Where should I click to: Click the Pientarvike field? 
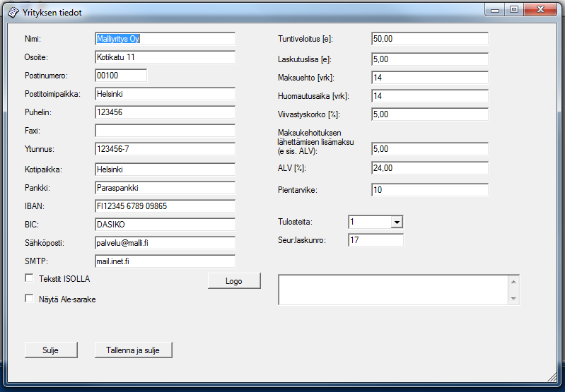pyautogui.click(x=430, y=190)
